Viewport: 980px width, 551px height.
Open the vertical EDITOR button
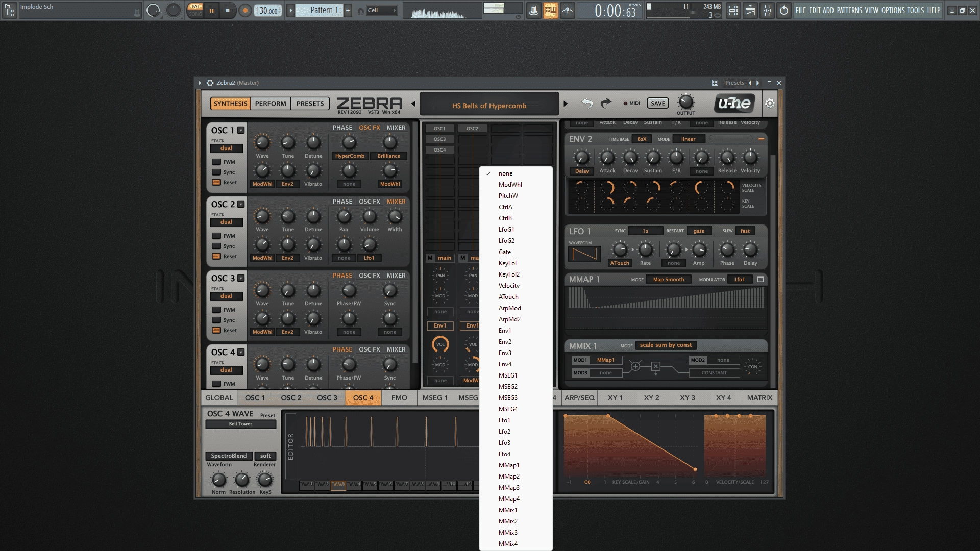click(290, 447)
